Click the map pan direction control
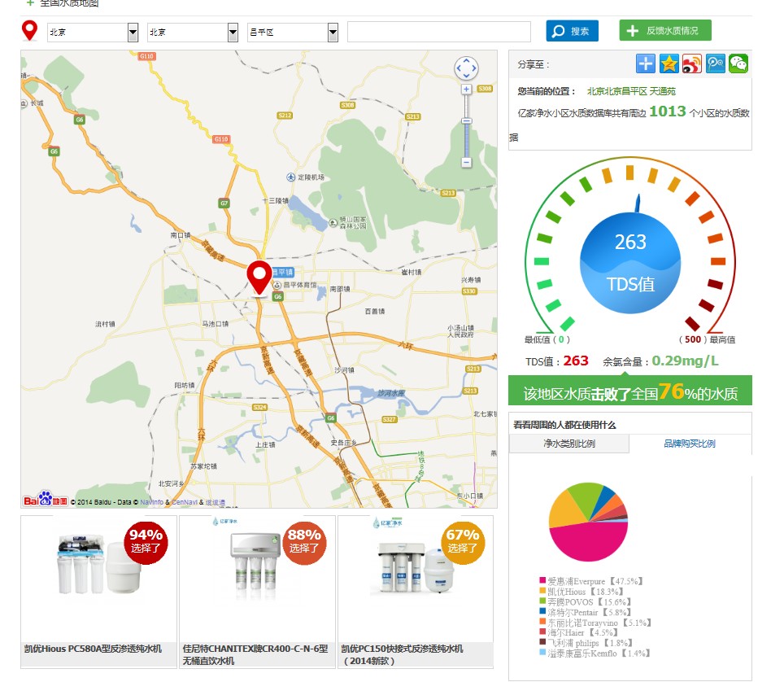This screenshot has height=682, width=784. tap(466, 68)
